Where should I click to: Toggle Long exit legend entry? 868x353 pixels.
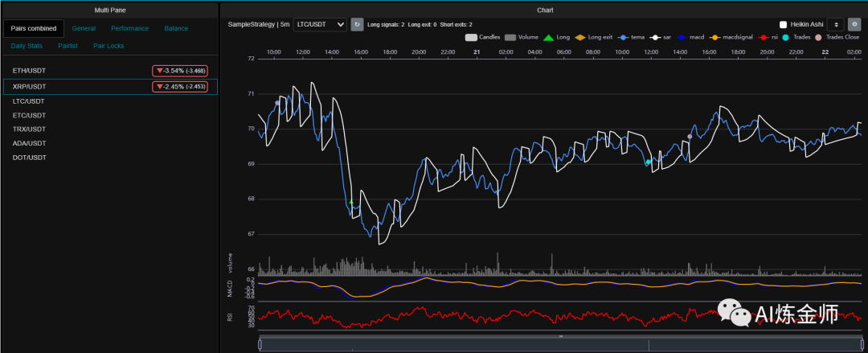(x=594, y=37)
